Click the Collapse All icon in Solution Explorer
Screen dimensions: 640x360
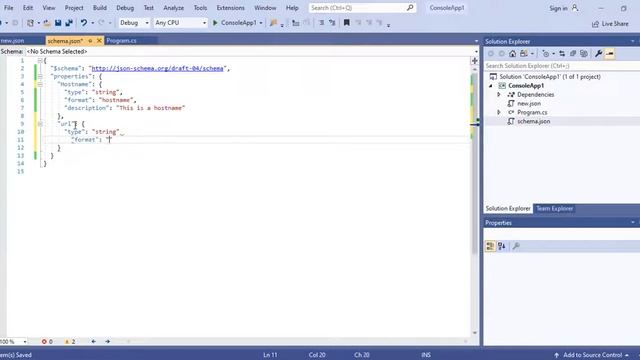tap(573, 53)
